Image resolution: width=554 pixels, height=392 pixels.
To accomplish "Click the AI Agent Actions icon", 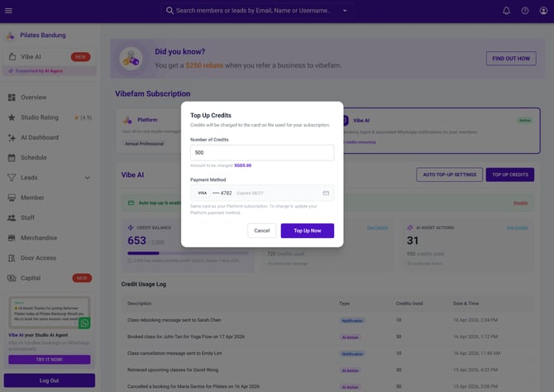I will click(x=410, y=227).
